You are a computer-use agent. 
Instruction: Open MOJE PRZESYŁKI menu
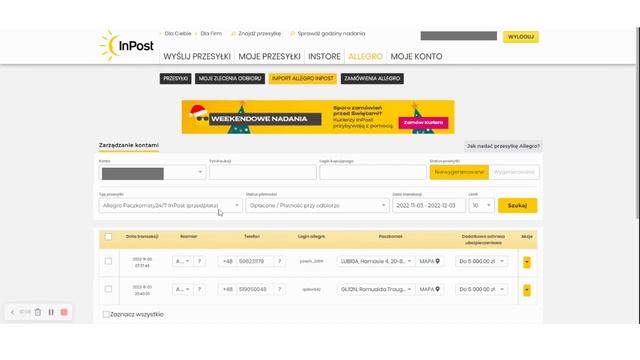point(269,57)
